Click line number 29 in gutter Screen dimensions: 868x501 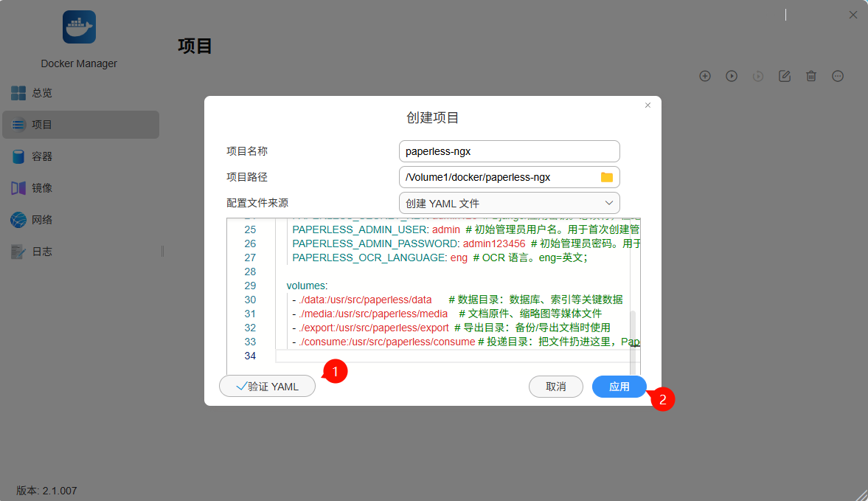(x=250, y=286)
